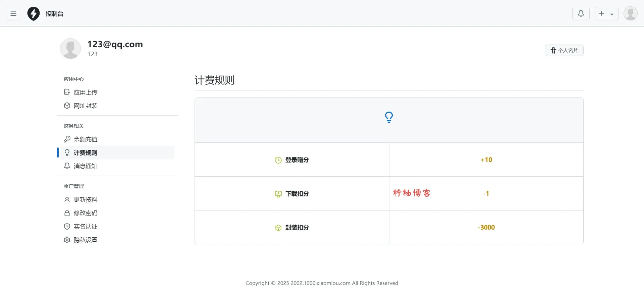Click the blue lightbulb icon in panel
Viewport: 644px width, 307px height.
(x=389, y=117)
